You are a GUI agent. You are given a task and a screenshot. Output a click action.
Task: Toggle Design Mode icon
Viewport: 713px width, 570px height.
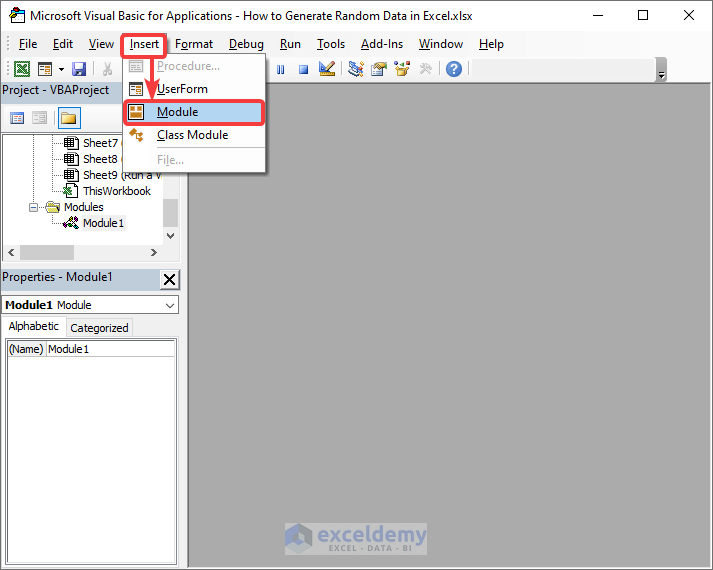point(327,69)
